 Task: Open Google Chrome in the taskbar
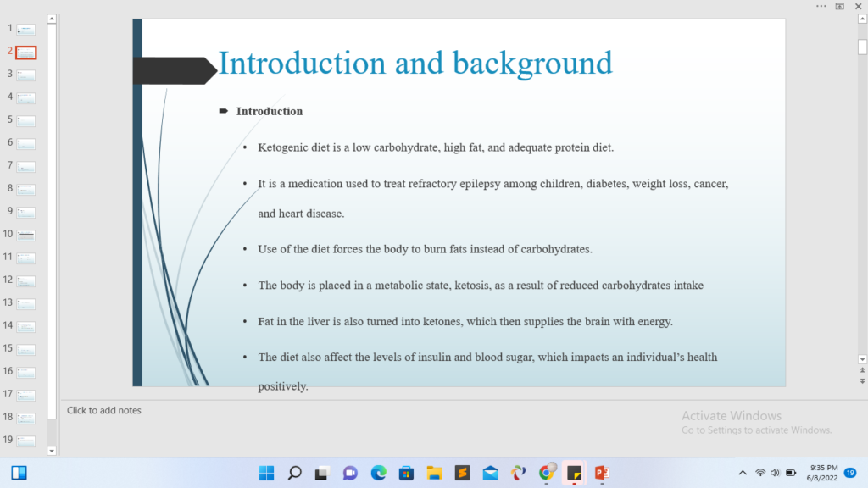pos(547,473)
